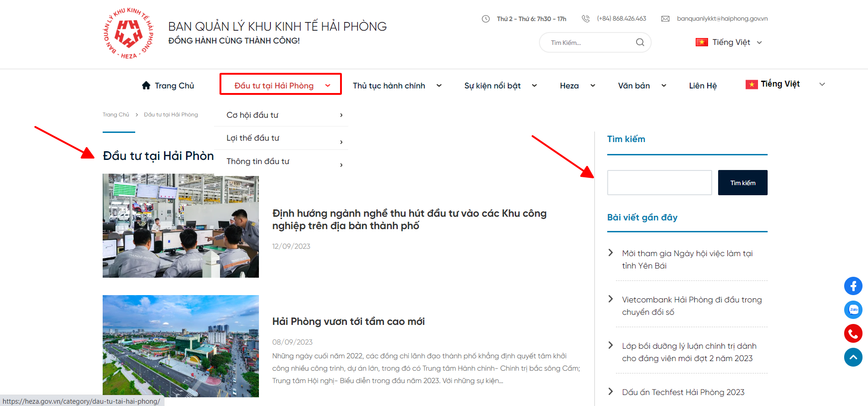Open Tiếng Việt language dropdown in top header
Image resolution: width=868 pixels, height=406 pixels.
[729, 42]
